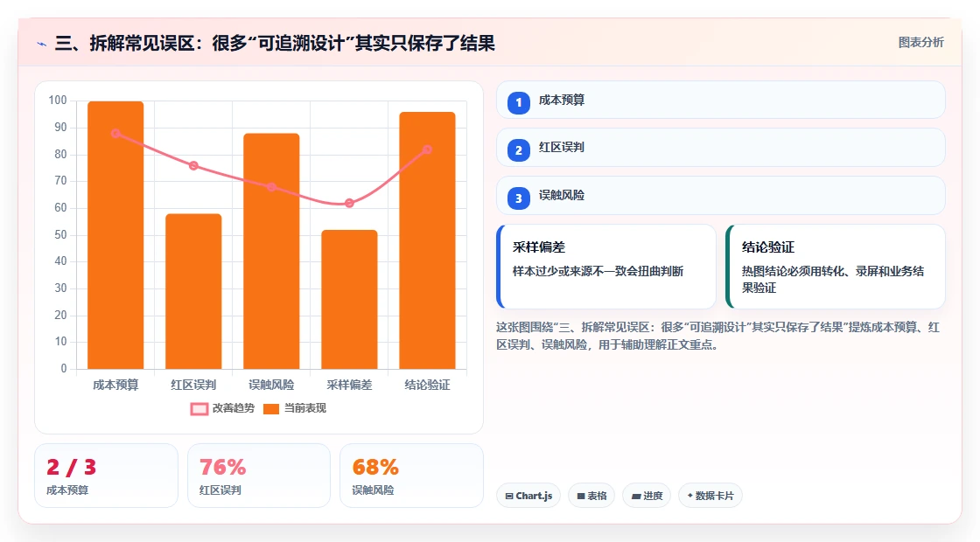Image resolution: width=980 pixels, height=542 pixels.
Task: Click the y-axis value 100
Action: pyautogui.click(x=58, y=101)
